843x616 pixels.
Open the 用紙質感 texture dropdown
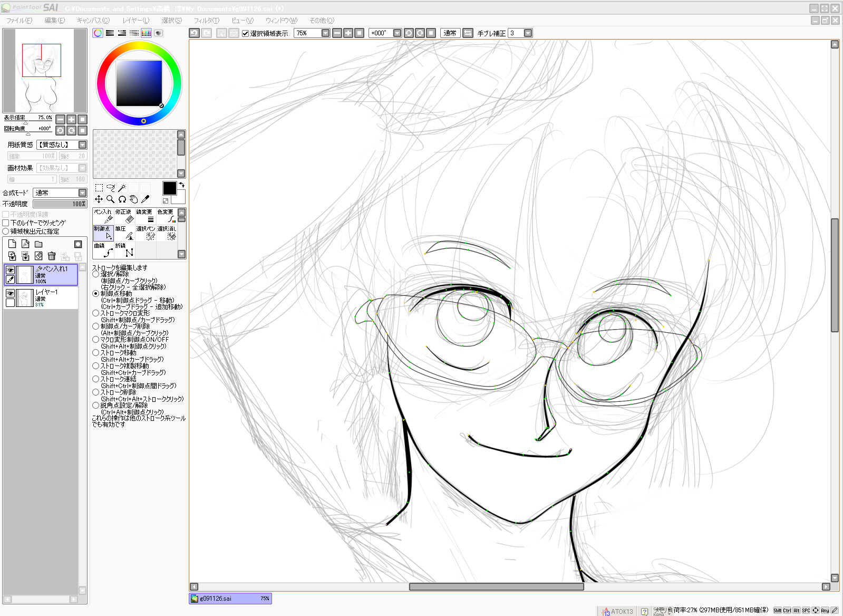point(83,145)
